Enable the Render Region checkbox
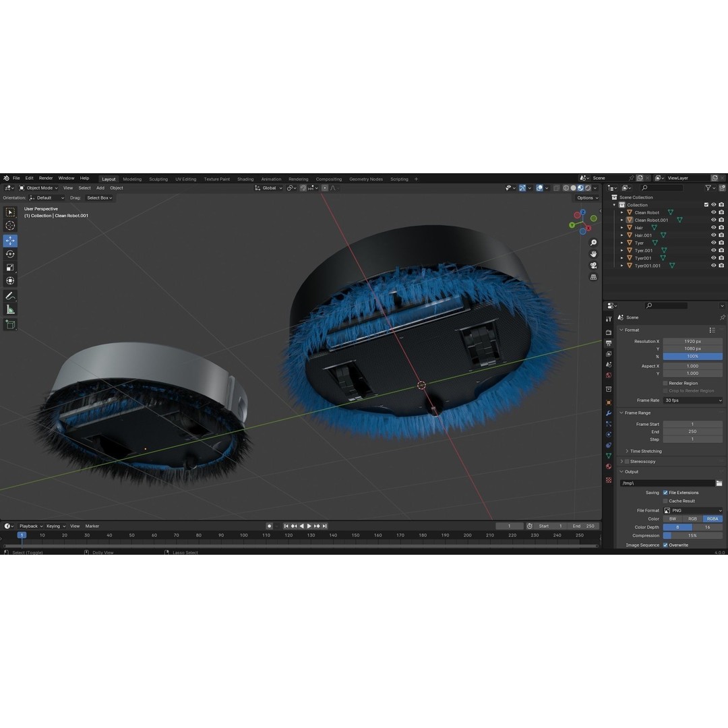Screen dimensions: 728x728 point(665,383)
